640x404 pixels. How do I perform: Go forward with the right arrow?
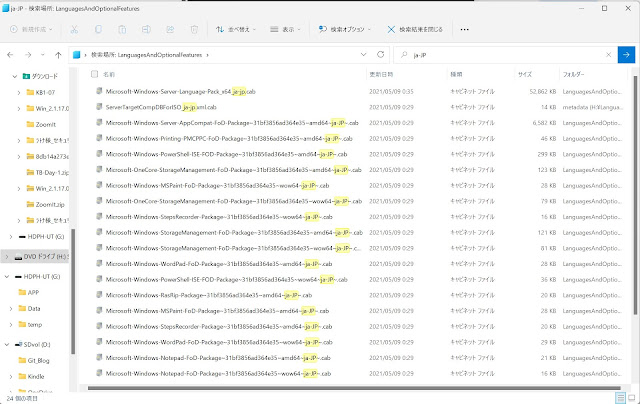(28, 55)
